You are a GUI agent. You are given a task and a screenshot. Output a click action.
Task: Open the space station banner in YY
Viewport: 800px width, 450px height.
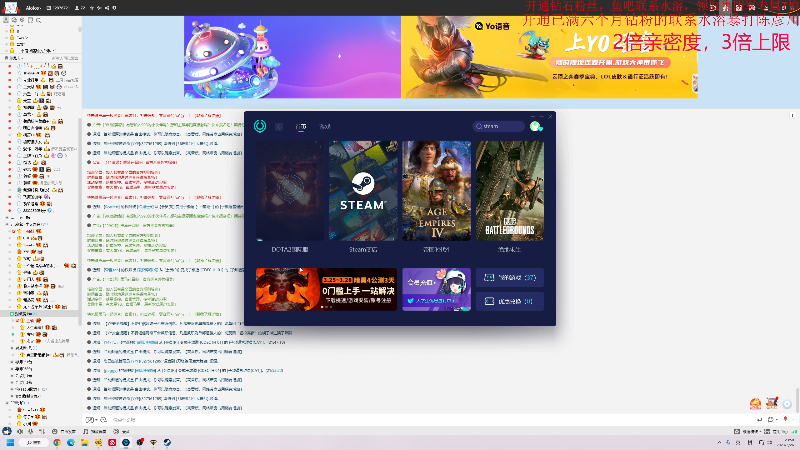point(292,57)
